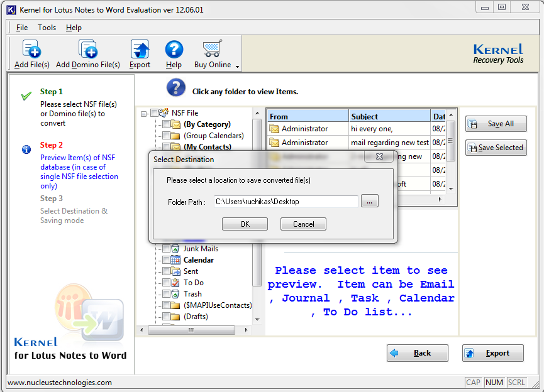Click the blue question mark hint icon

tap(176, 88)
